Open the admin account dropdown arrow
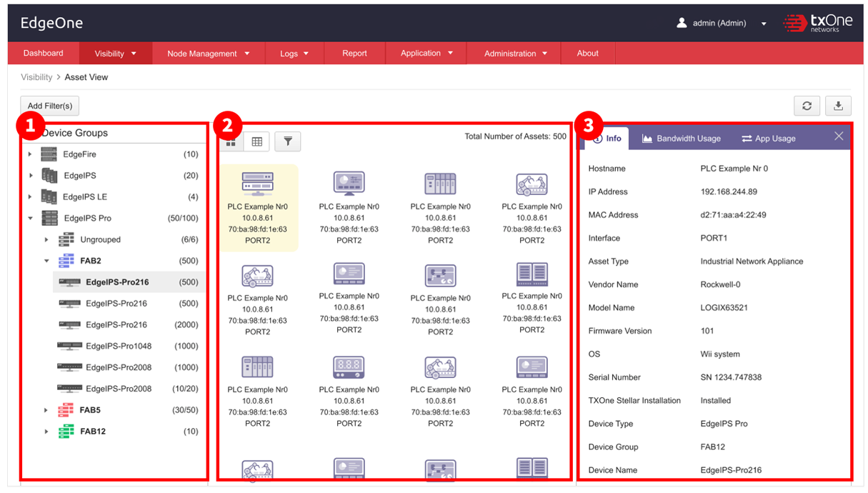 pos(764,24)
